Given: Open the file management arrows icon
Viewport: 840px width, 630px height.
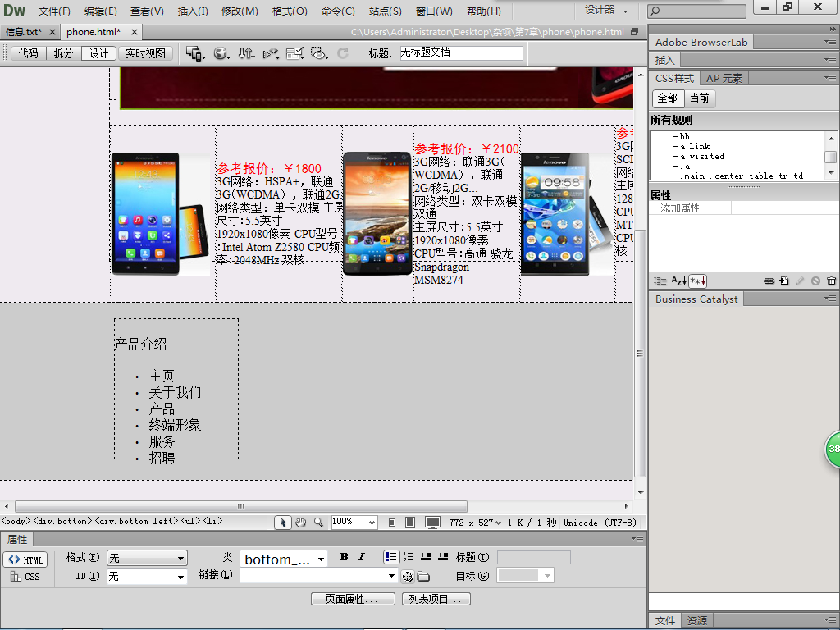Looking at the screenshot, I should (246, 53).
